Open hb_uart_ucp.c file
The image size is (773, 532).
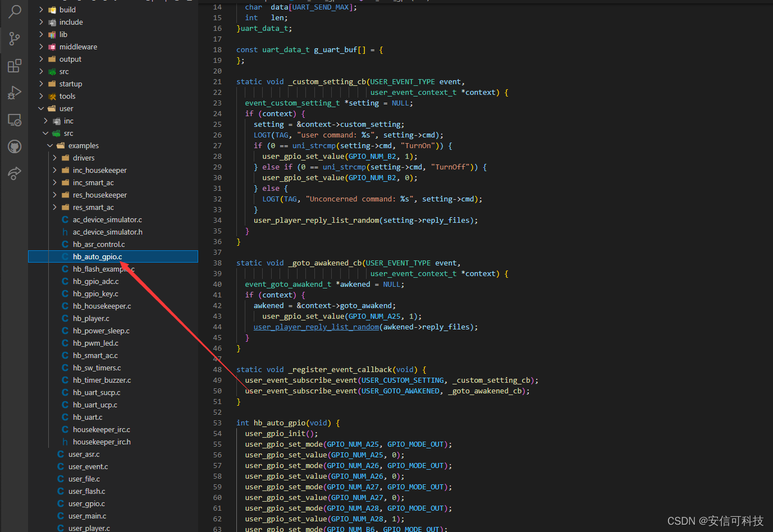[95, 405]
